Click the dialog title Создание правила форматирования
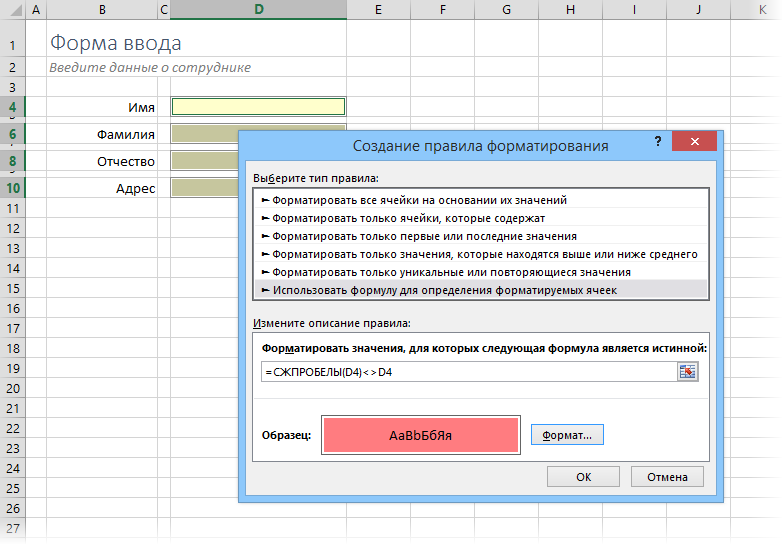This screenshot has width=783, height=545. point(480,146)
